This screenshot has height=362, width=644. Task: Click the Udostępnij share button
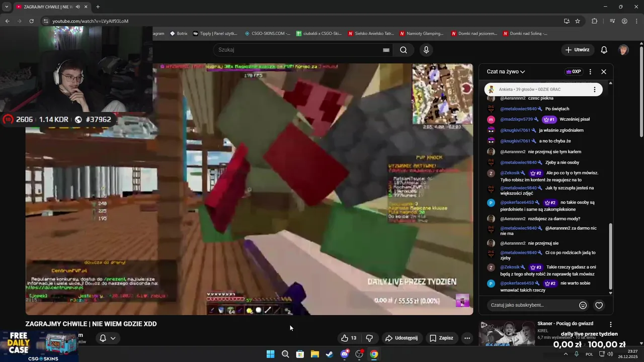401,338
